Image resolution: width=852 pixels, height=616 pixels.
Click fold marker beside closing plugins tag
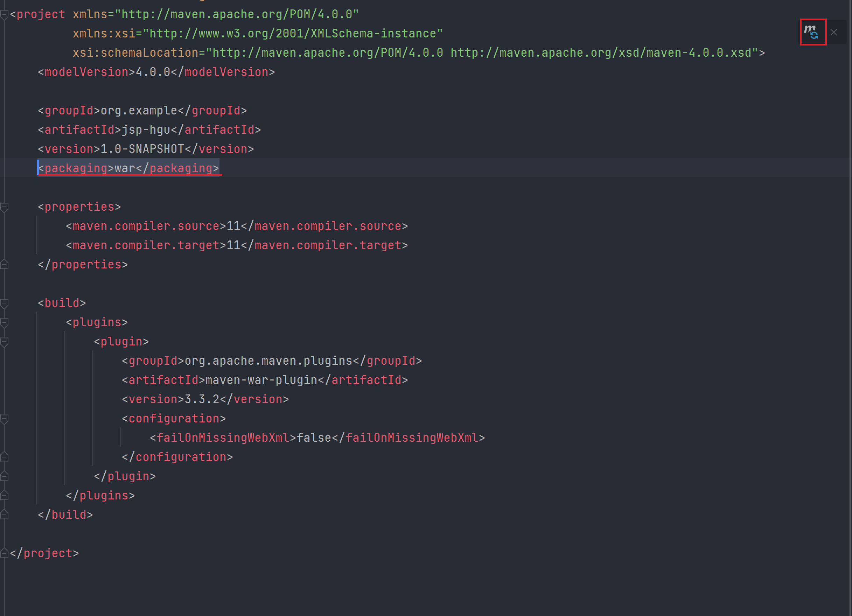tap(4, 496)
